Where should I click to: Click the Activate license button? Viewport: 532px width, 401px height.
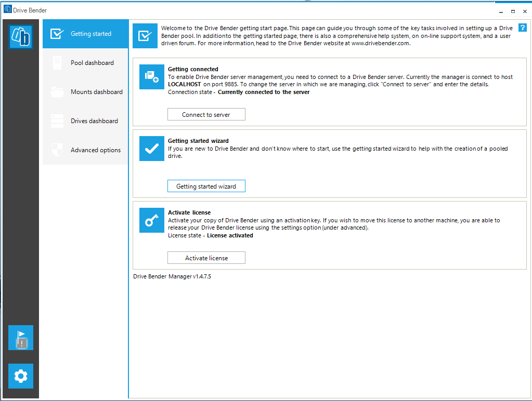206,258
